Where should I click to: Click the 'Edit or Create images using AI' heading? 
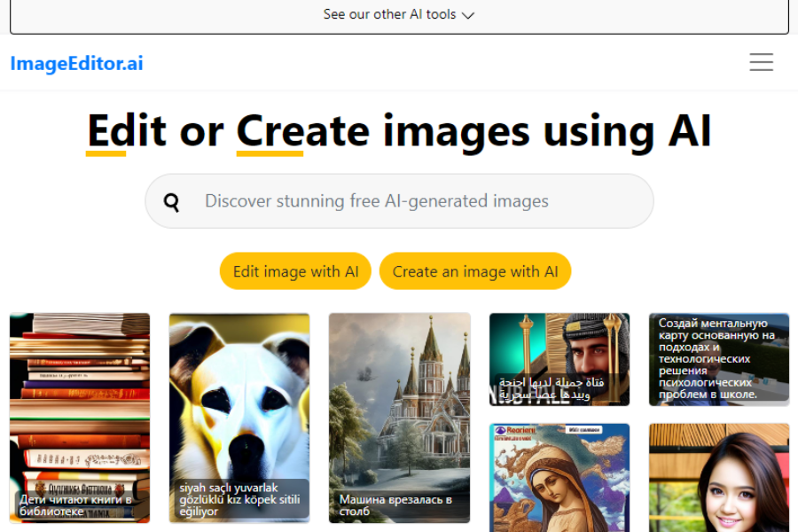pos(399,130)
